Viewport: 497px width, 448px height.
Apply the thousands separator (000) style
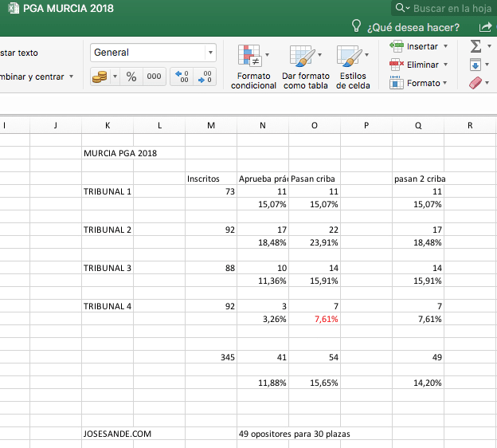[154, 77]
